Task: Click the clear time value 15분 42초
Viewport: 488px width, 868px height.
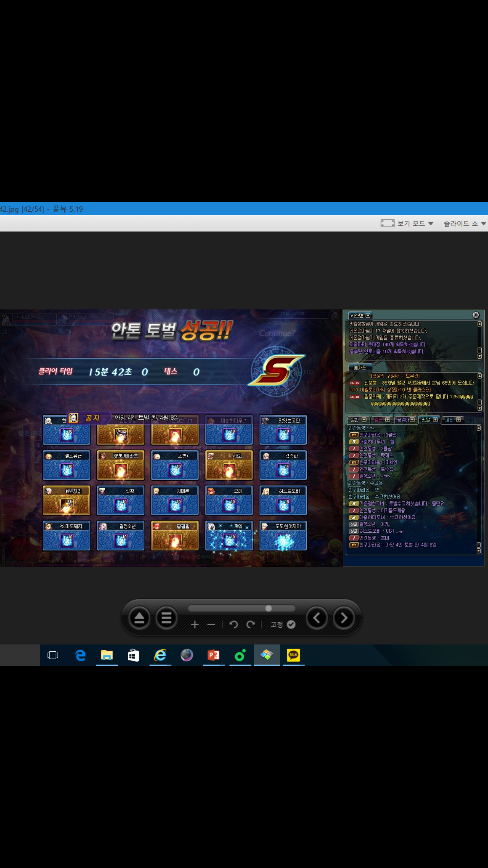Action: (x=110, y=372)
